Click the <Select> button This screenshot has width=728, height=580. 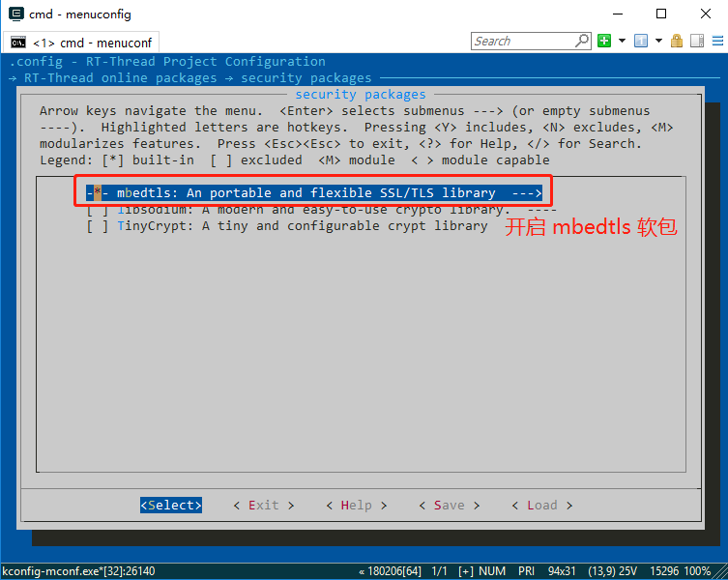[171, 506]
